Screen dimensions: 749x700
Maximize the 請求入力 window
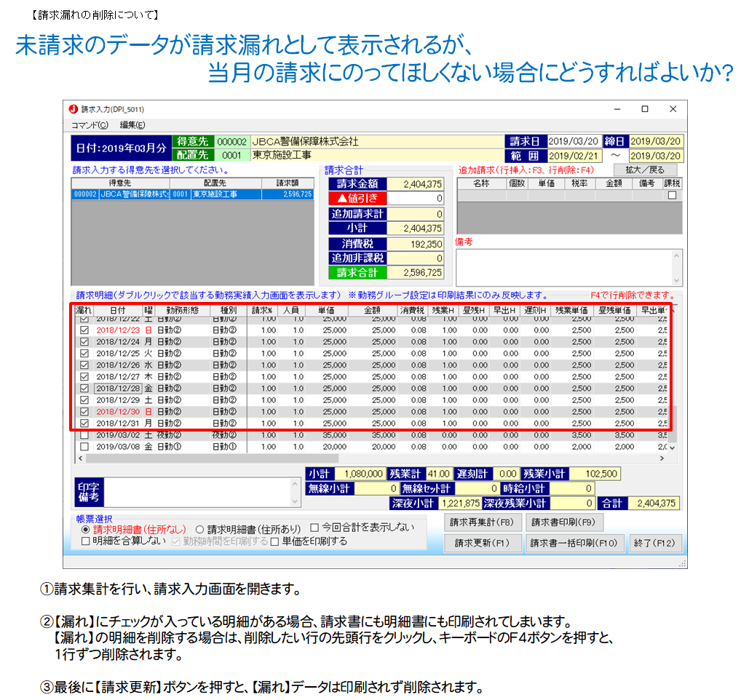click(644, 109)
